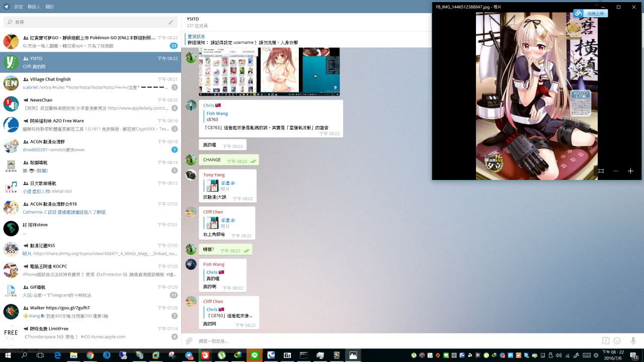Screen dimensions: 644x362
Task: Open File Explorer from the taskbar
Action: tap(73, 355)
